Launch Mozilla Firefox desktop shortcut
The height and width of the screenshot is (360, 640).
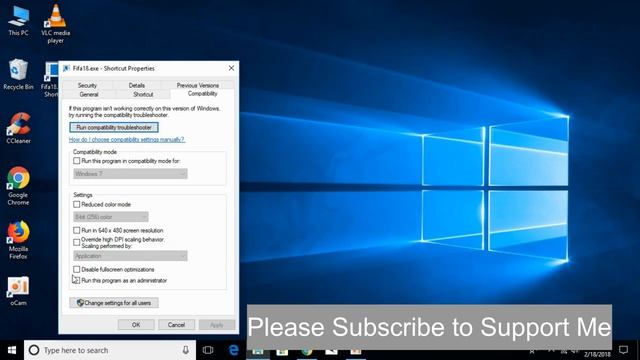coord(18,240)
